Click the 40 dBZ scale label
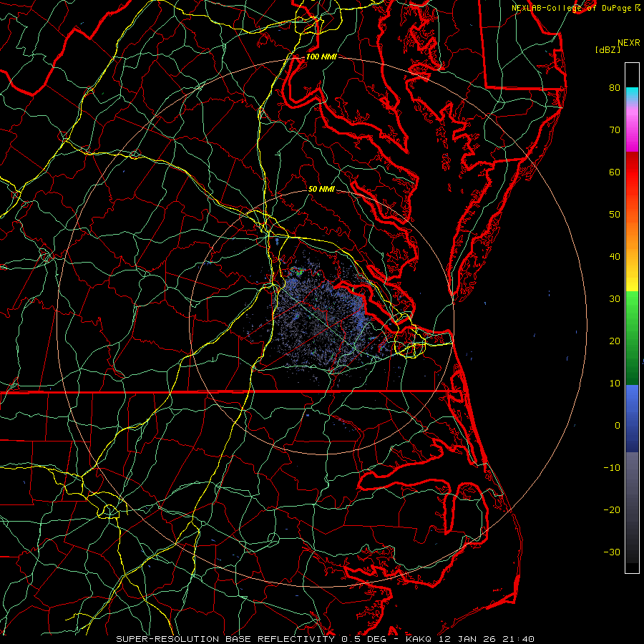Image resolution: width=644 pixels, height=644 pixels. click(614, 256)
